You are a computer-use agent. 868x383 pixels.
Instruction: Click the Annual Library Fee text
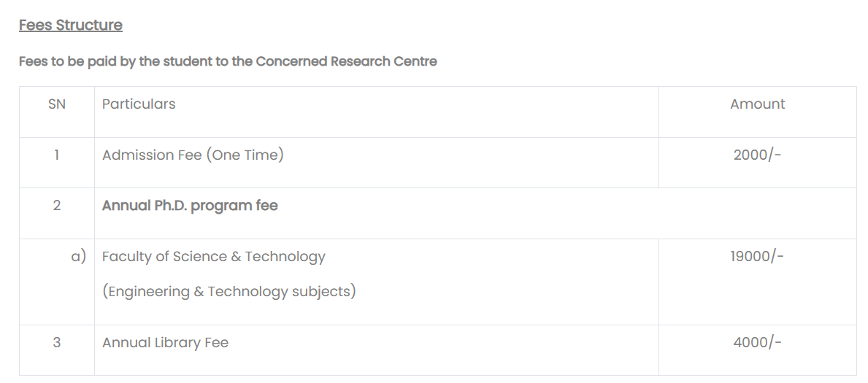click(165, 342)
